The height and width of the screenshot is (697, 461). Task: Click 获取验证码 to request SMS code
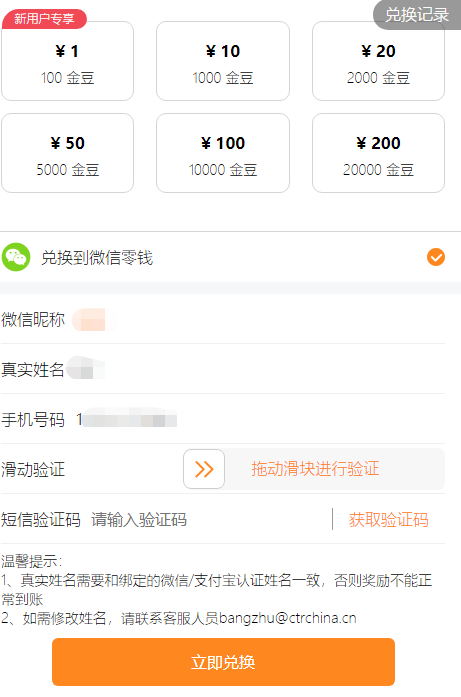coord(389,519)
